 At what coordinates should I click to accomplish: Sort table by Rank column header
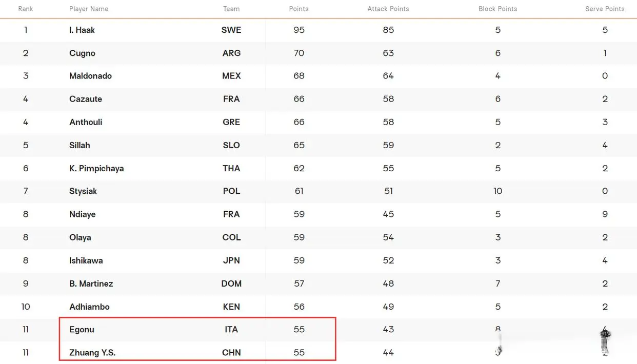(26, 9)
